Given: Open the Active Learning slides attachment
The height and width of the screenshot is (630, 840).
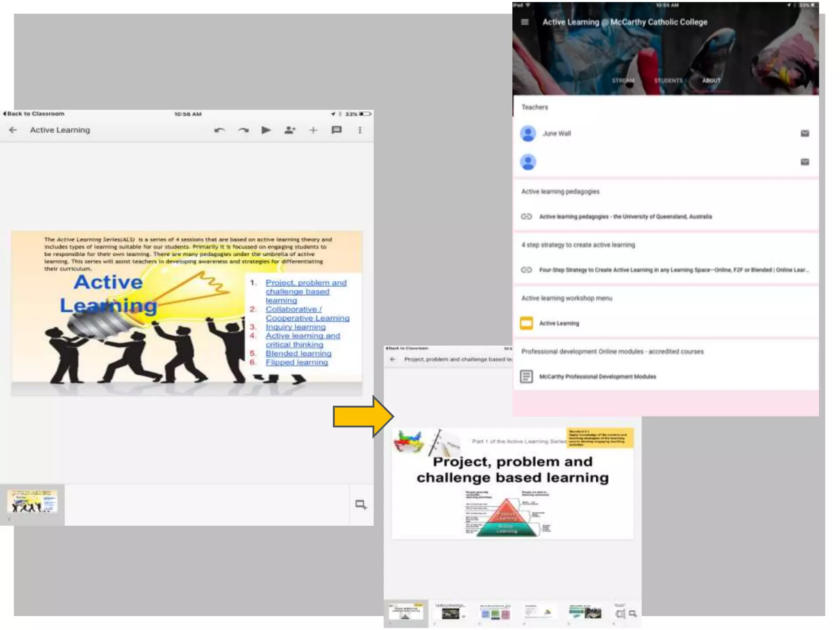Looking at the screenshot, I should [x=559, y=323].
